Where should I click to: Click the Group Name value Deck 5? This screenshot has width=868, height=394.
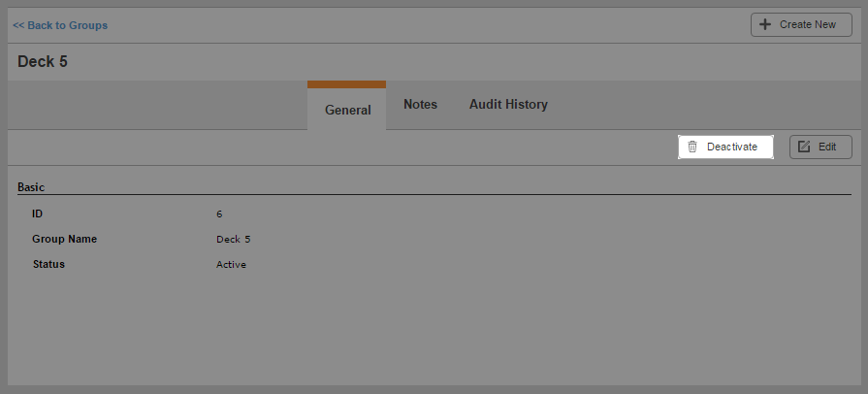click(233, 240)
